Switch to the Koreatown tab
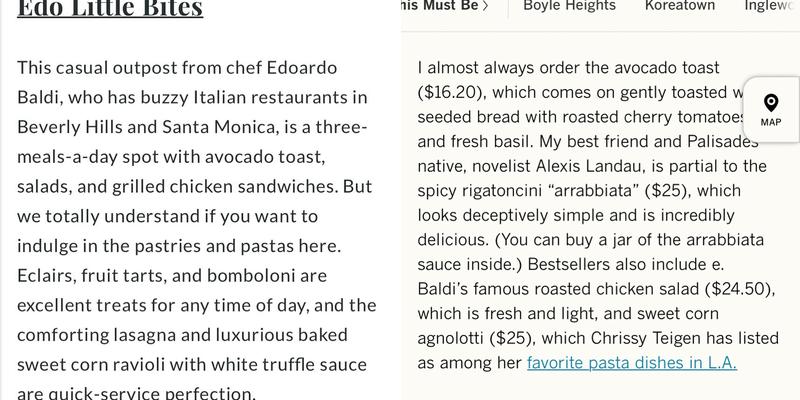 (x=679, y=6)
